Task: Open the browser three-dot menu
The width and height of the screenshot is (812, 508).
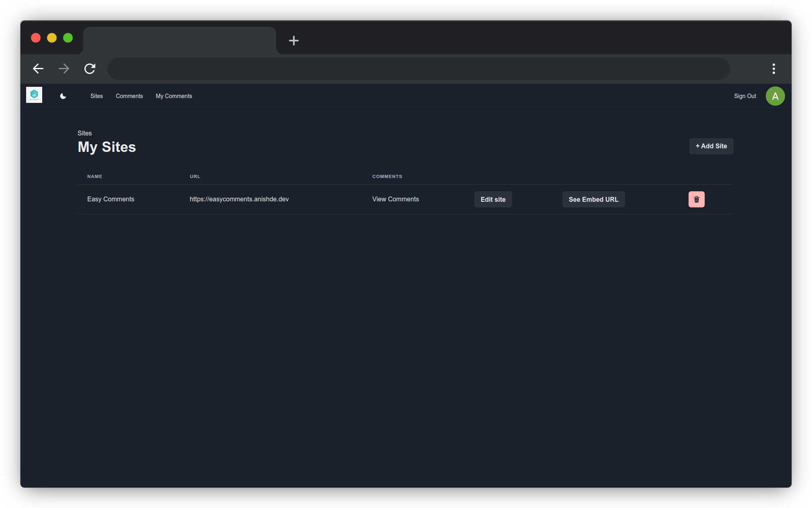Action: point(773,69)
